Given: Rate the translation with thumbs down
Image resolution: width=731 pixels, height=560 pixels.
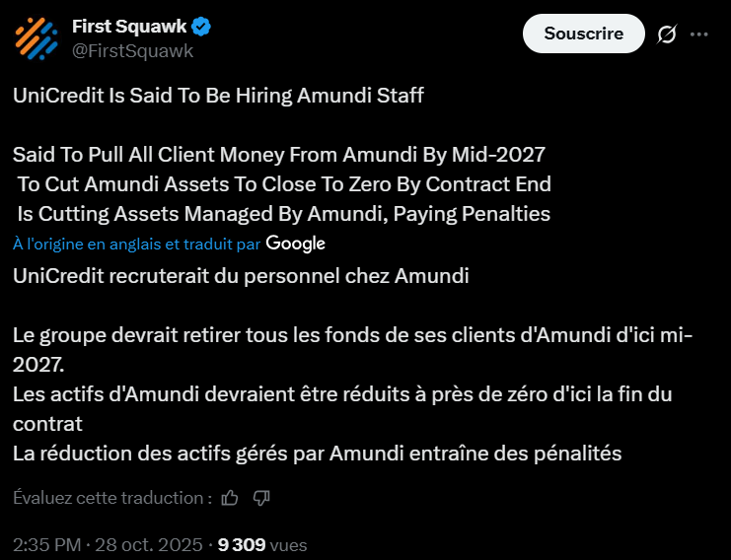Looking at the screenshot, I should [x=261, y=498].
